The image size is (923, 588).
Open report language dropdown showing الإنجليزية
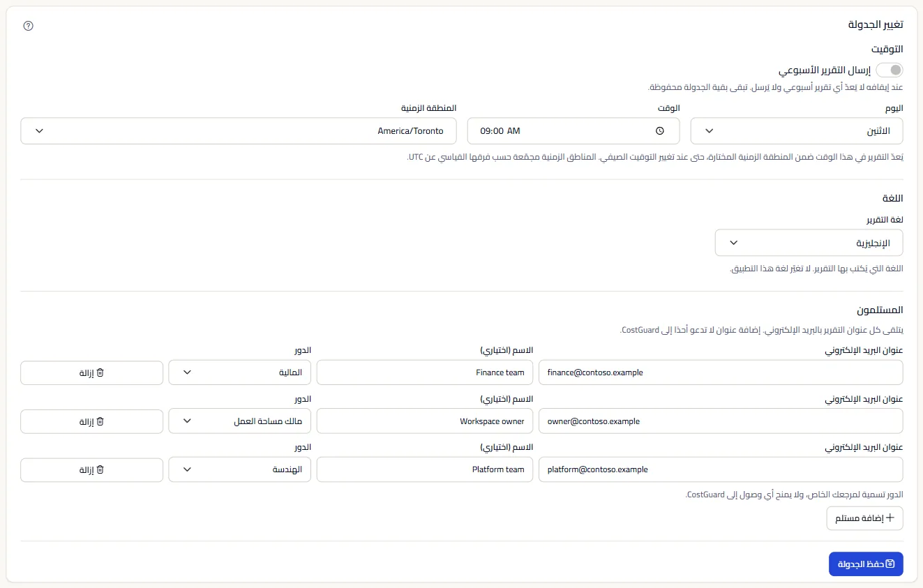(x=809, y=243)
